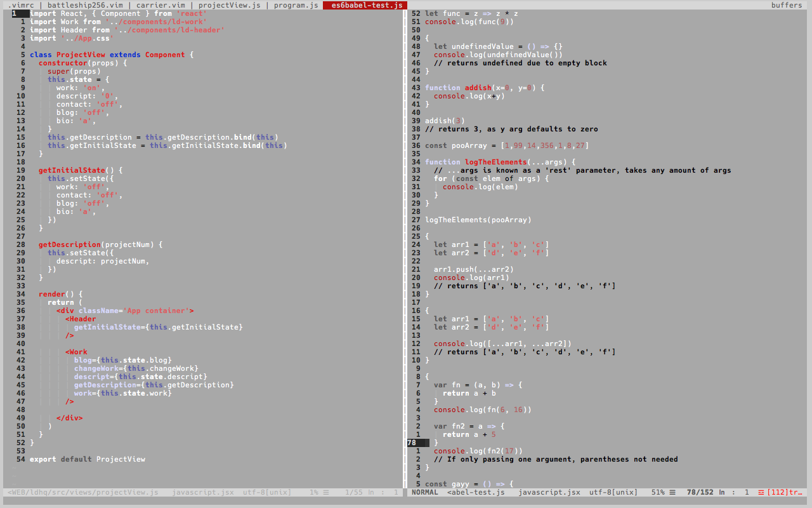Click the '<Work' JSX tag
The width and height of the screenshot is (812, 508).
point(76,352)
